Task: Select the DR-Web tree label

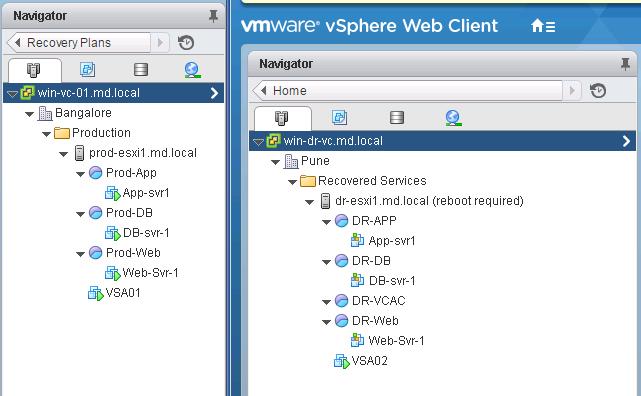Action: pos(375,321)
